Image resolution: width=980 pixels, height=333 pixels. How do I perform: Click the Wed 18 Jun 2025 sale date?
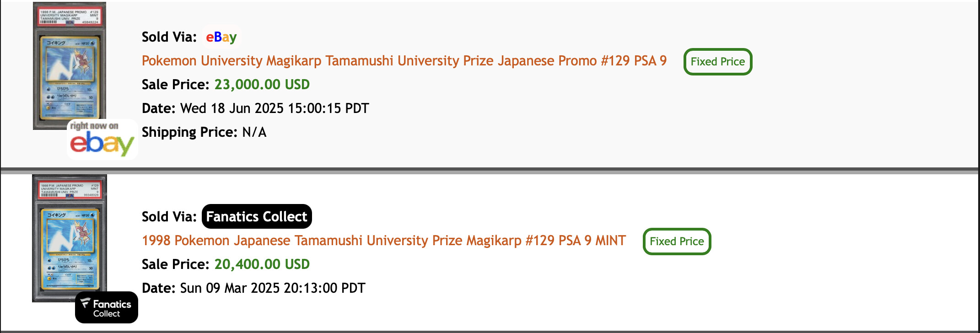[275, 108]
